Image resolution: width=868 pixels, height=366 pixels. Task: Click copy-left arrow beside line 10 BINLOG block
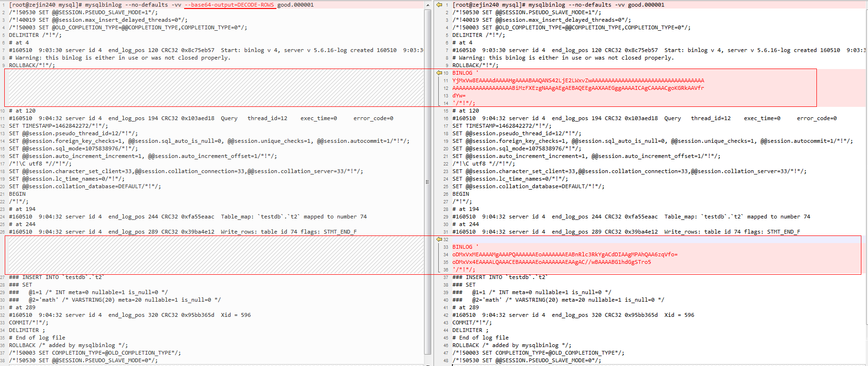pyautogui.click(x=439, y=73)
